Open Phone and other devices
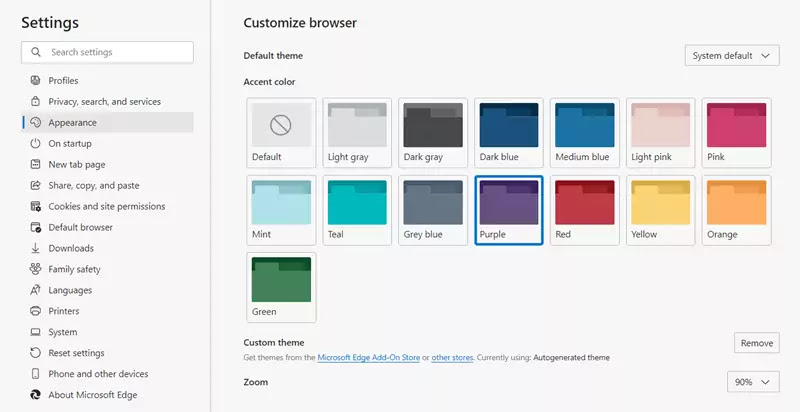 108,374
